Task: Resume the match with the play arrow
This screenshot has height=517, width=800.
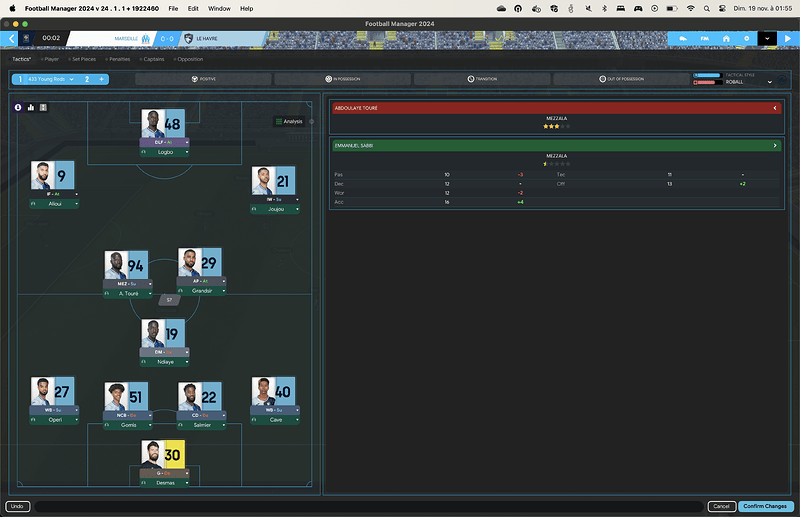Action: click(788, 39)
